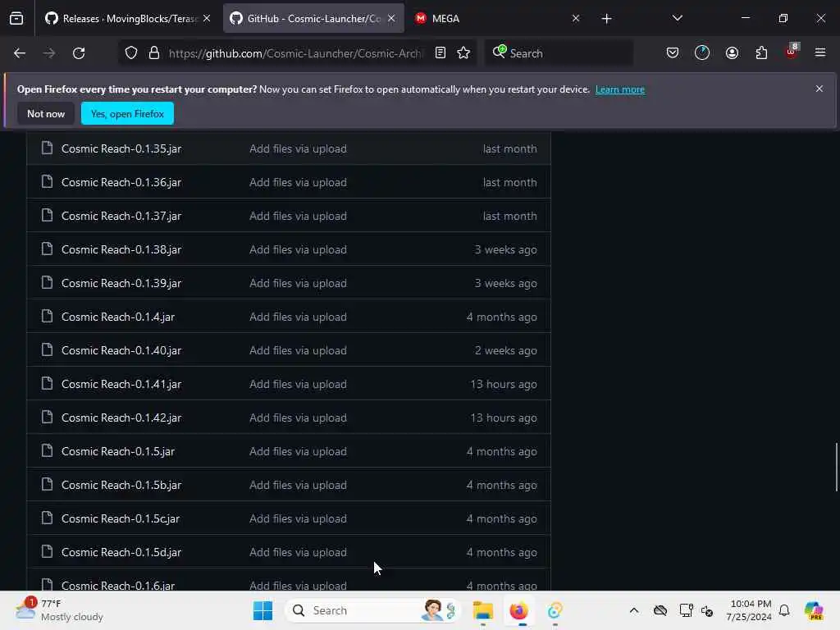This screenshot has height=630, width=840.
Task: Click the site security padlock icon
Action: pyautogui.click(x=154, y=53)
